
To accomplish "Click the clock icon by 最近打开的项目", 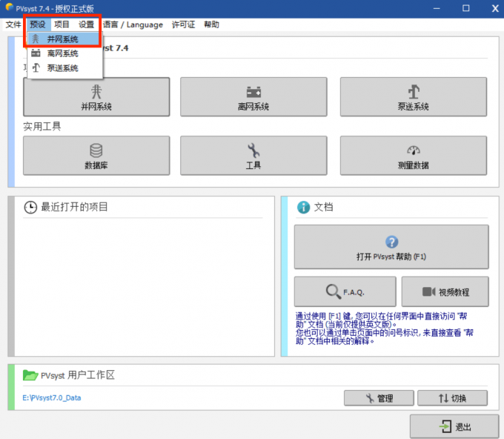I will click(30, 208).
